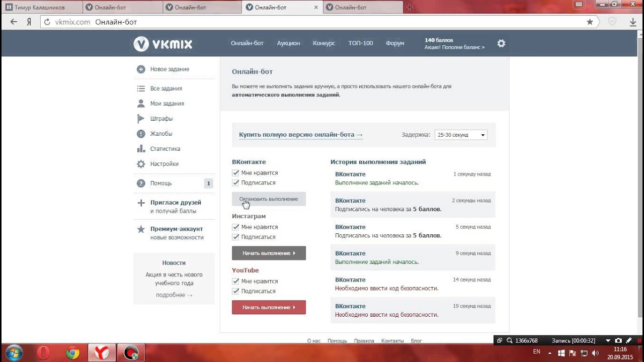Open Аукцион in top navigation
Viewport: 644px width, 362px height.
click(x=288, y=43)
